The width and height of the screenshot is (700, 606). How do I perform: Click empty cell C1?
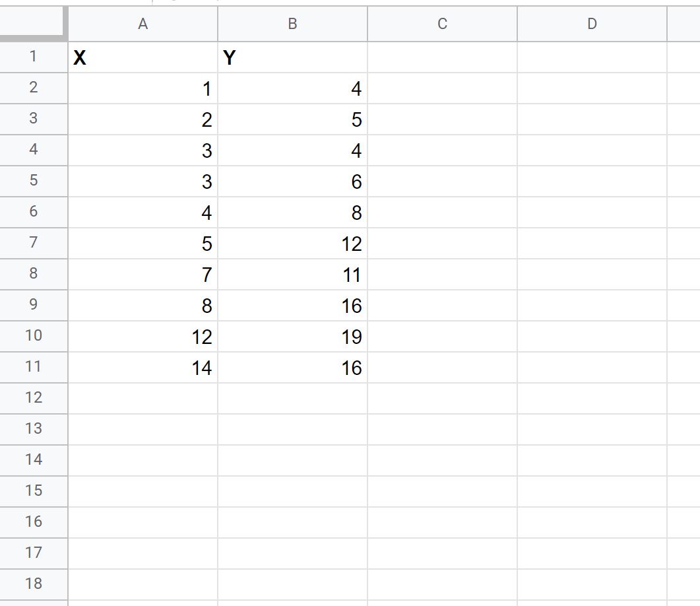pos(442,57)
